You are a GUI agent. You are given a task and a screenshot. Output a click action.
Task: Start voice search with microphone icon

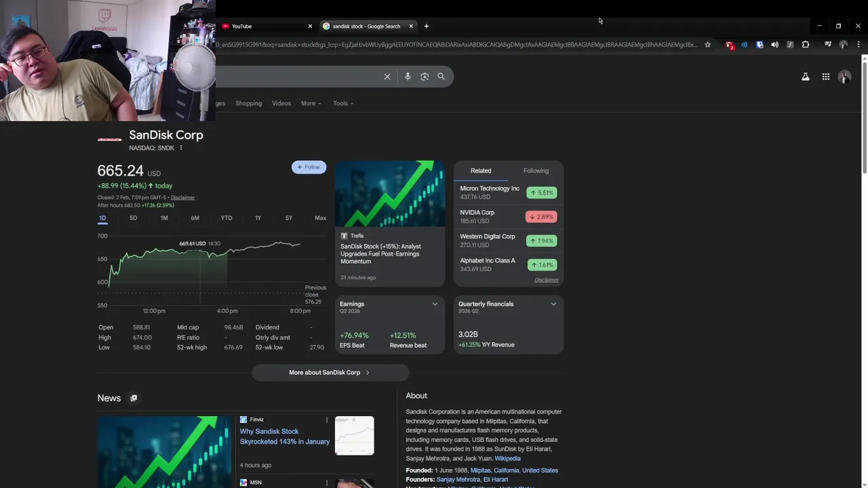pos(408,77)
